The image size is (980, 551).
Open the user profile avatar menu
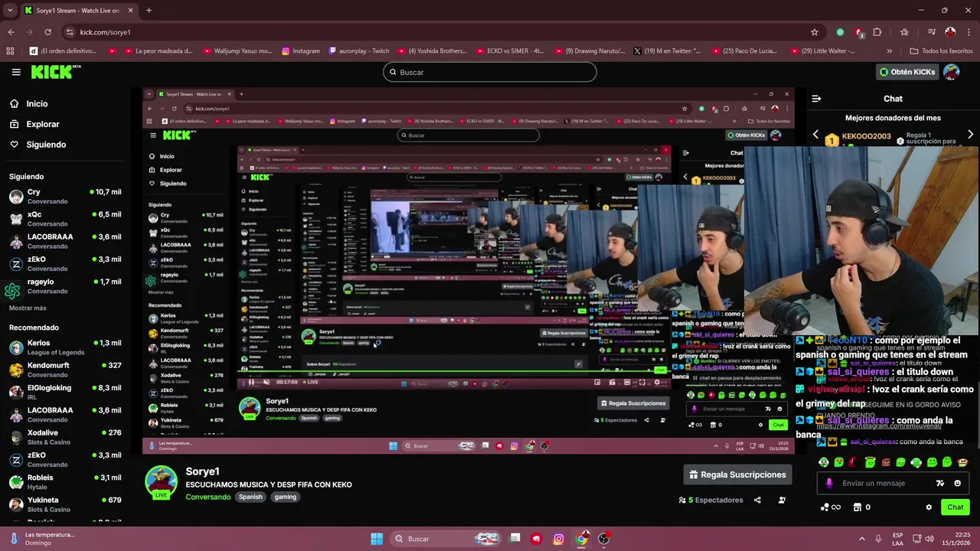[952, 72]
